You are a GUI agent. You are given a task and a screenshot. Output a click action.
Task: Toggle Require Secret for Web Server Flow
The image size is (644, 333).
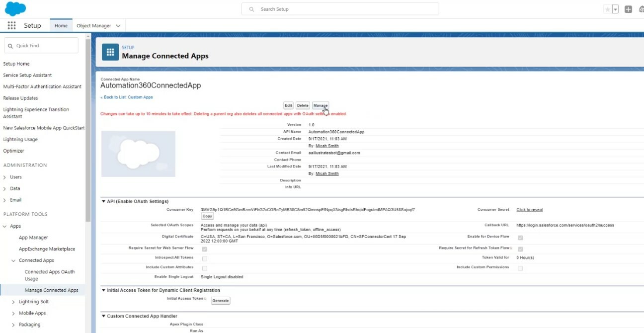coord(205,249)
